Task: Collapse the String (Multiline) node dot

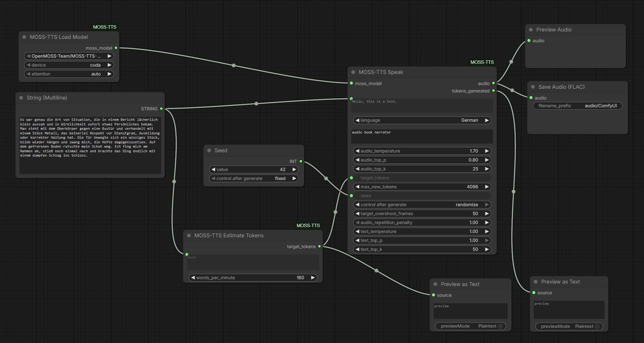Action: pyautogui.click(x=21, y=98)
